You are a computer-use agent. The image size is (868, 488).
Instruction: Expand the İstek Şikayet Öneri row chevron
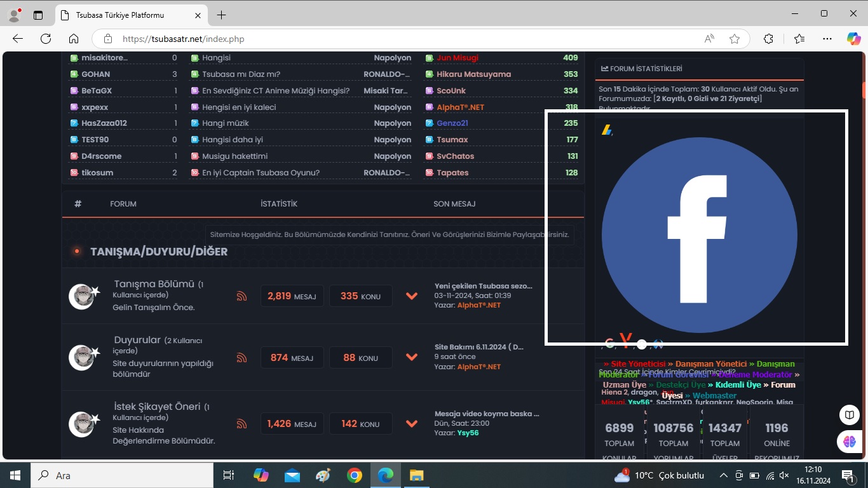click(x=412, y=424)
